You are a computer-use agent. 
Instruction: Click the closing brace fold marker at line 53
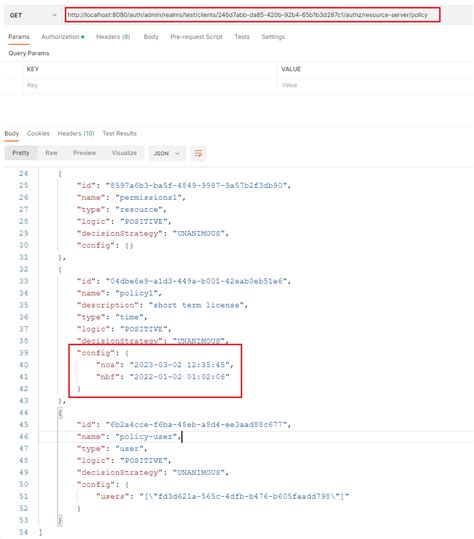[x=60, y=520]
